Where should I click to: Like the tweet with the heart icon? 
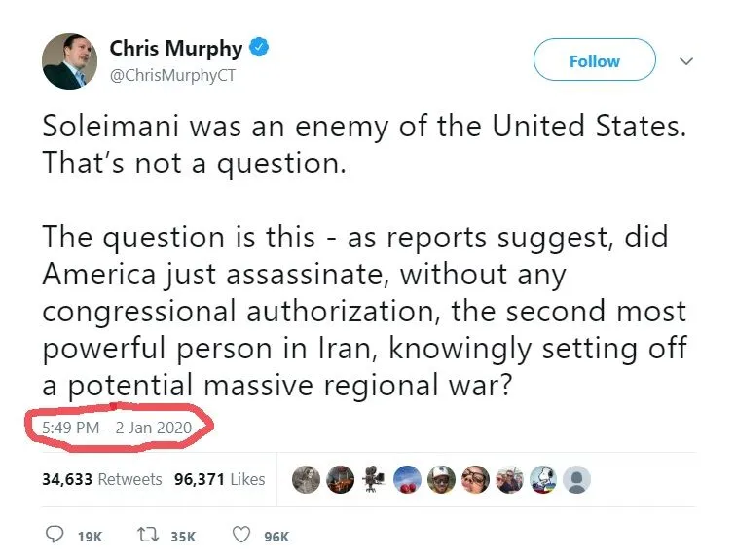click(243, 536)
